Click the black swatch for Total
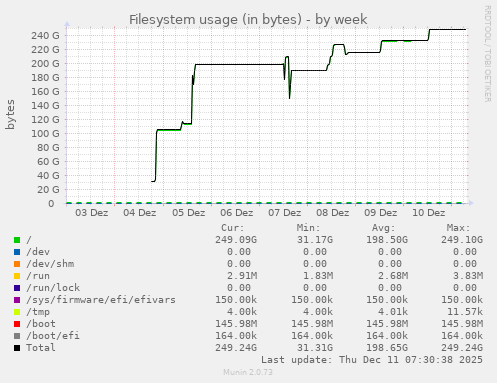 [x=17, y=348]
